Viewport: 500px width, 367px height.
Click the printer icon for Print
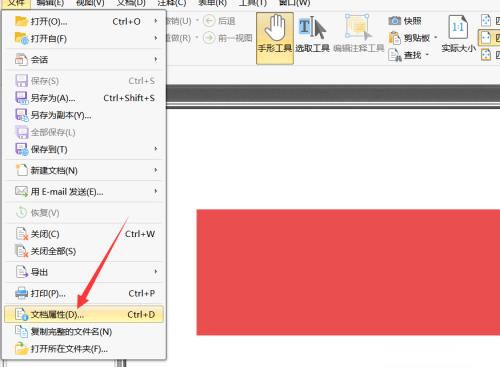pyautogui.click(x=22, y=293)
